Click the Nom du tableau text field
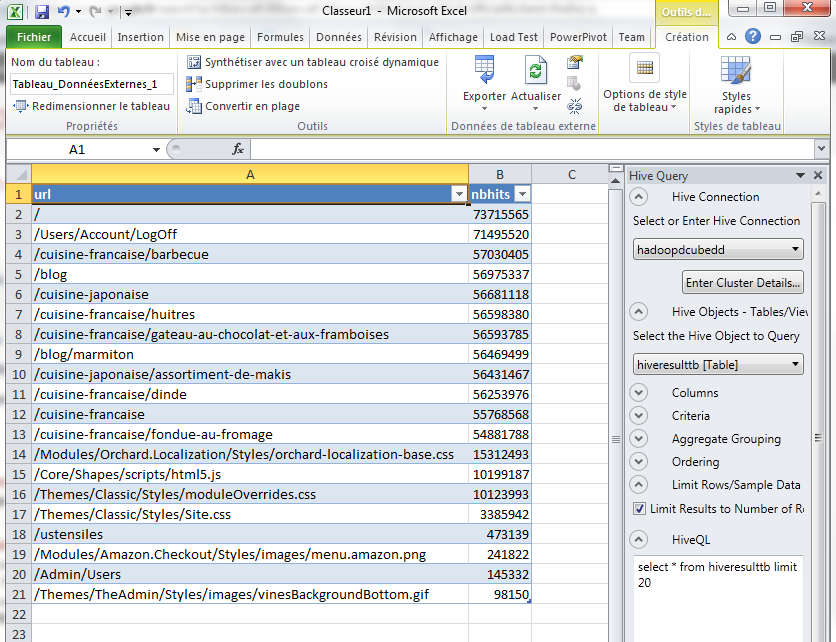 pos(92,84)
